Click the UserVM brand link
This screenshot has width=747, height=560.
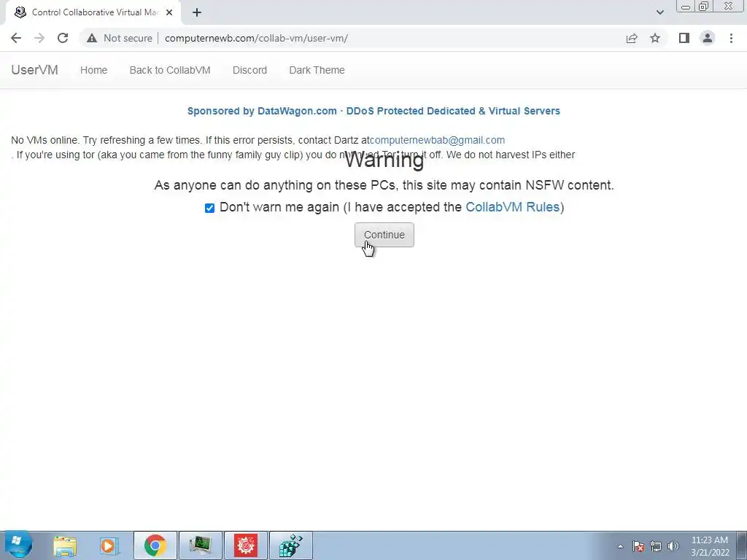pyautogui.click(x=34, y=70)
